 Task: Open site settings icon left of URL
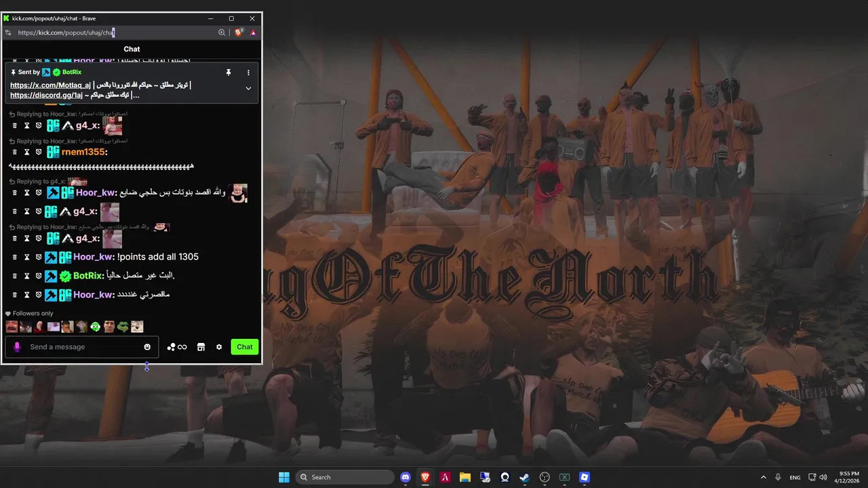(8, 33)
